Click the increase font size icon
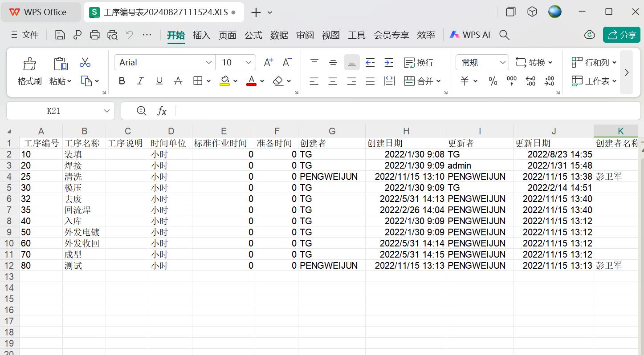644x355 pixels. coord(268,63)
